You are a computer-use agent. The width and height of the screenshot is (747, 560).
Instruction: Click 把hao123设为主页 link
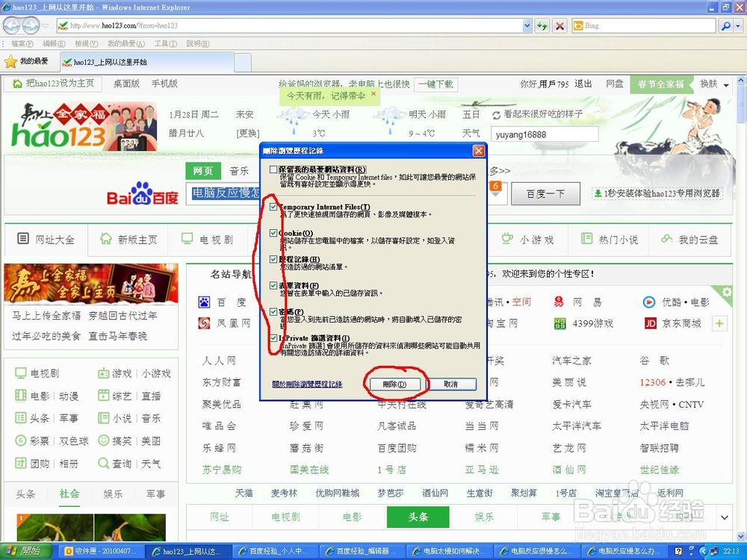coord(53,84)
